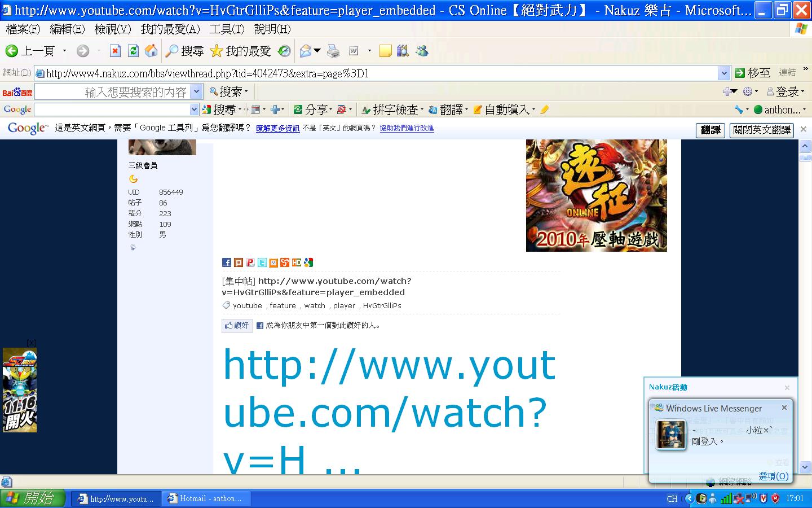Click 關閉英文翻譯 button
This screenshot has height=508, width=812.
(x=762, y=130)
